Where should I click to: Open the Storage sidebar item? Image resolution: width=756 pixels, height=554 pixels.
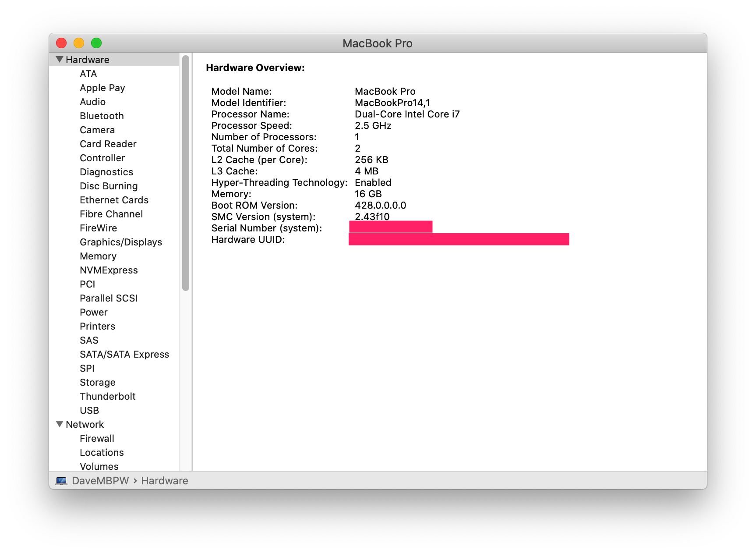coord(97,382)
